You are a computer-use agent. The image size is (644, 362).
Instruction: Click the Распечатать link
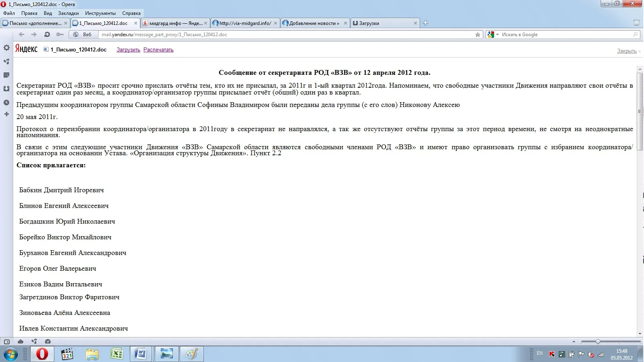click(158, 50)
